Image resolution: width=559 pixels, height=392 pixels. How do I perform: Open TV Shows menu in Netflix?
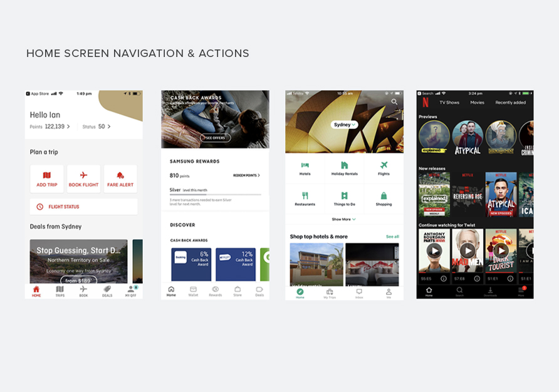point(449,103)
